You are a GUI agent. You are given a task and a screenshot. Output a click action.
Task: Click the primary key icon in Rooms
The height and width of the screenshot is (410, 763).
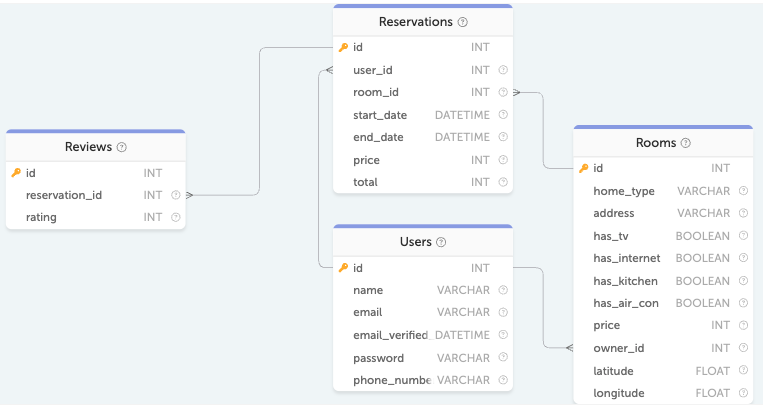pos(584,168)
